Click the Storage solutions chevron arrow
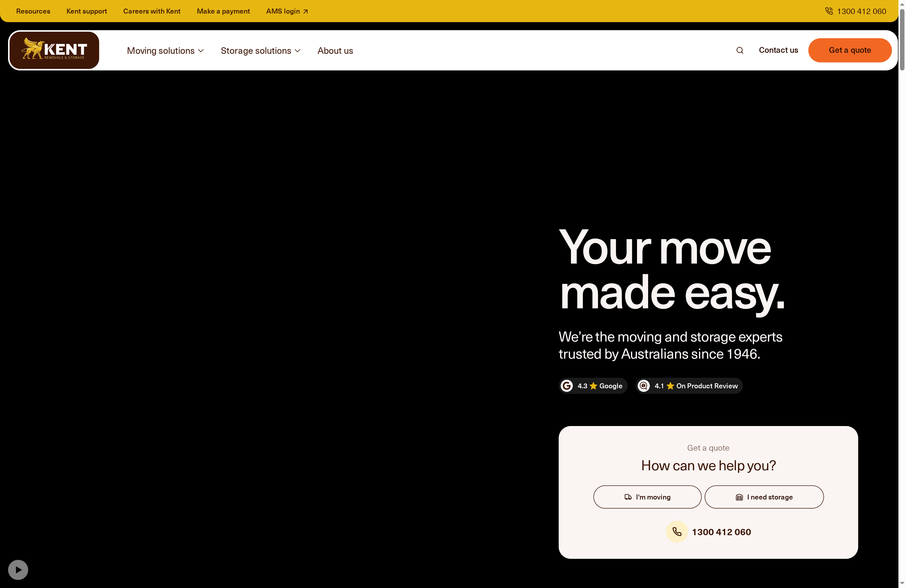Screen dimensions: 906x588 tap(298, 51)
